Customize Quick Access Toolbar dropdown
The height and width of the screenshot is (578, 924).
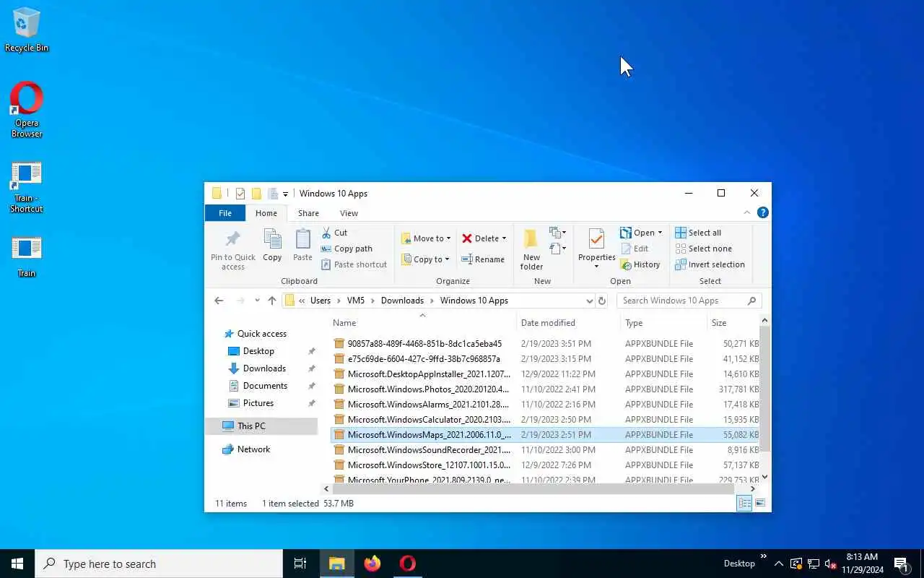point(286,194)
